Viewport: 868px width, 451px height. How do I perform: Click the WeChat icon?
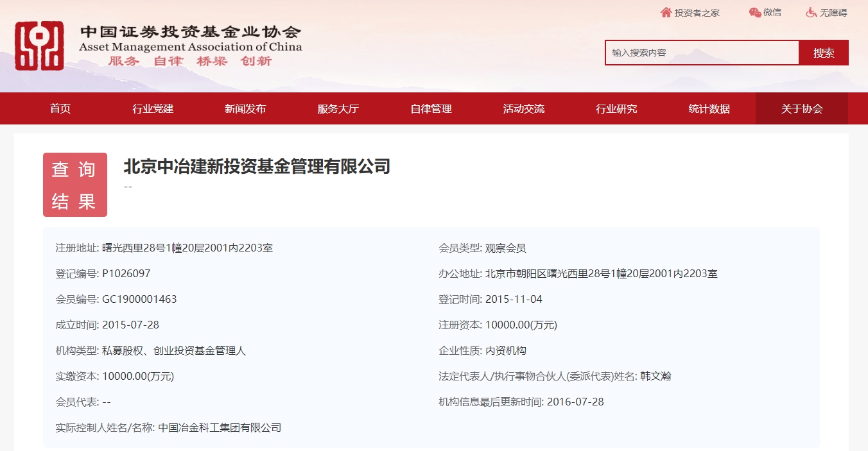pos(755,13)
